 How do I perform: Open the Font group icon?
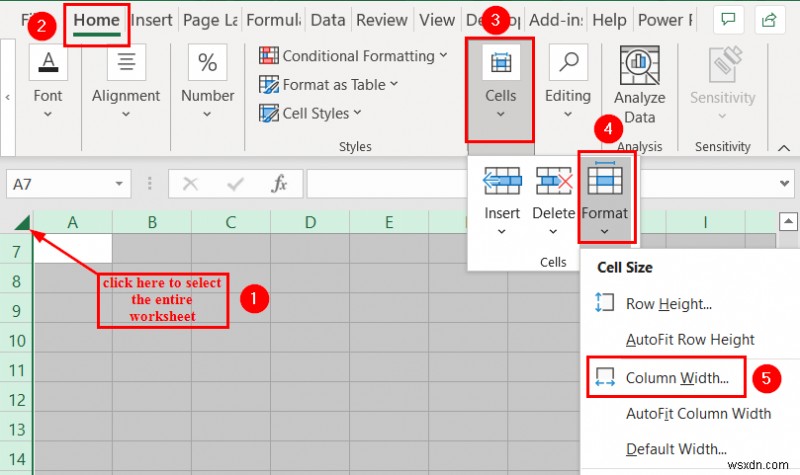click(48, 62)
